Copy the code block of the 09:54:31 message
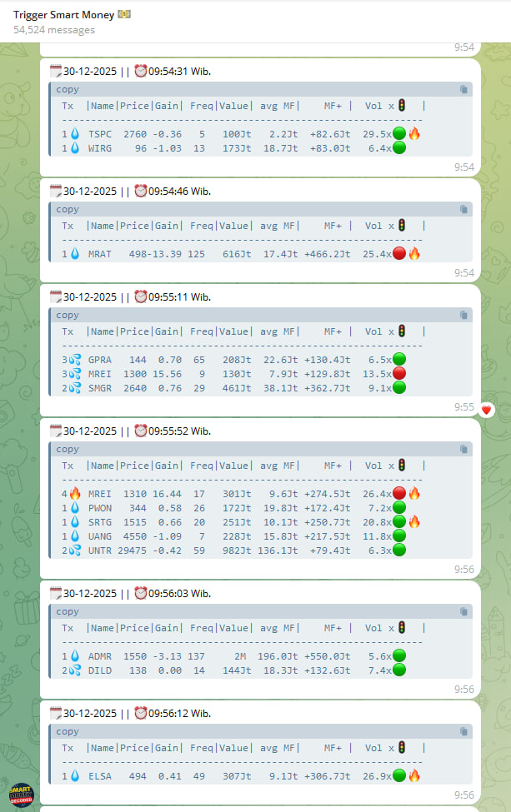The height and width of the screenshot is (812, 511). pyautogui.click(x=463, y=89)
